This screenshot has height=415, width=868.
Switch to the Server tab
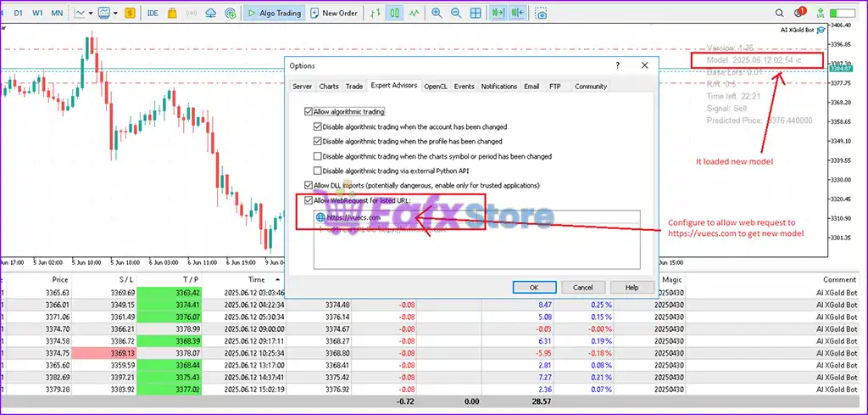point(303,87)
